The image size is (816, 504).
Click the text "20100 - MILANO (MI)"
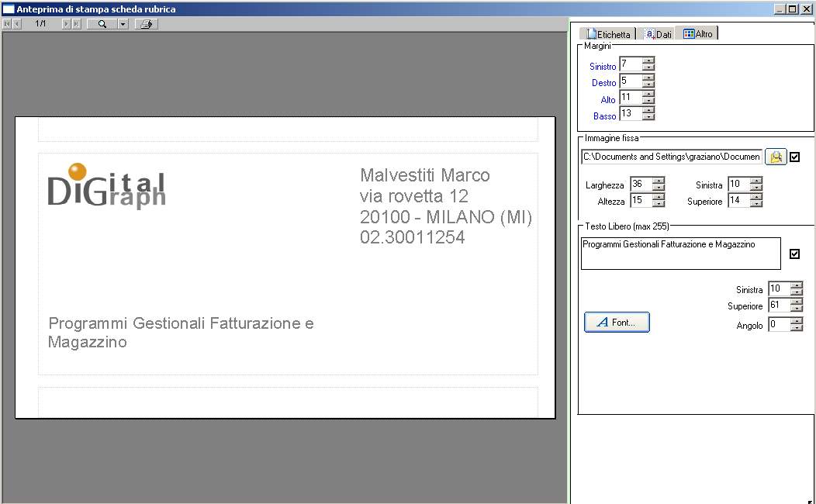446,217
